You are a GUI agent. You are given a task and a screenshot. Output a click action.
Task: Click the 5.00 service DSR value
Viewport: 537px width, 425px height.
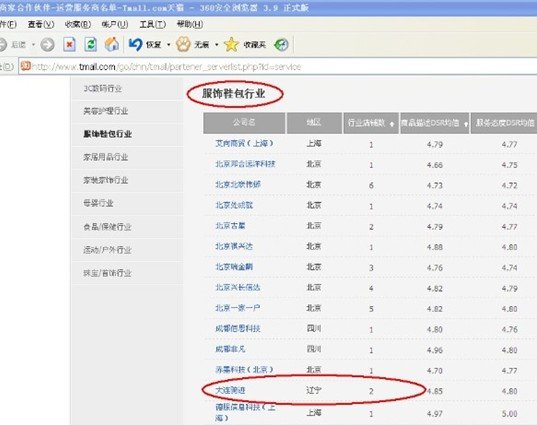[510, 414]
